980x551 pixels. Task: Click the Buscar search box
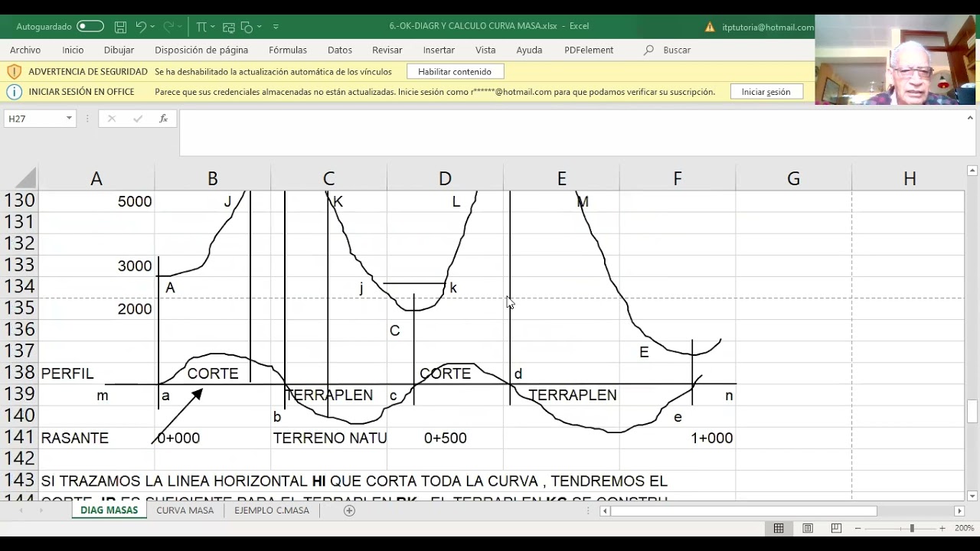point(677,50)
